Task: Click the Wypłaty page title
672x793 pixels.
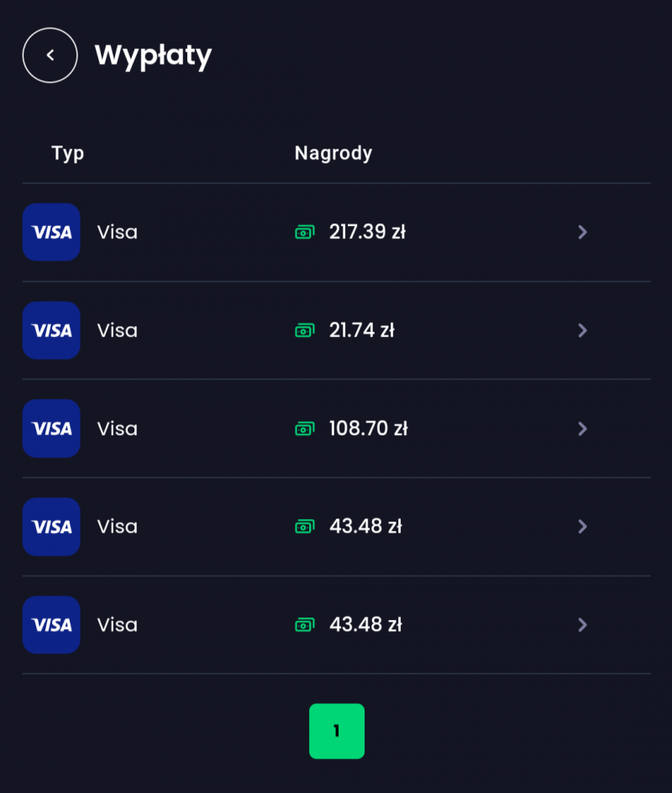Action: (x=153, y=55)
